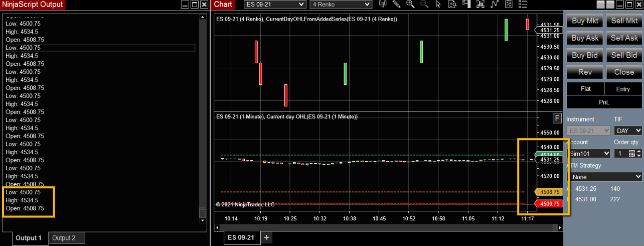Expand the ATM Strategy None dropdown
Screen dimensions: 644x246
click(x=604, y=177)
